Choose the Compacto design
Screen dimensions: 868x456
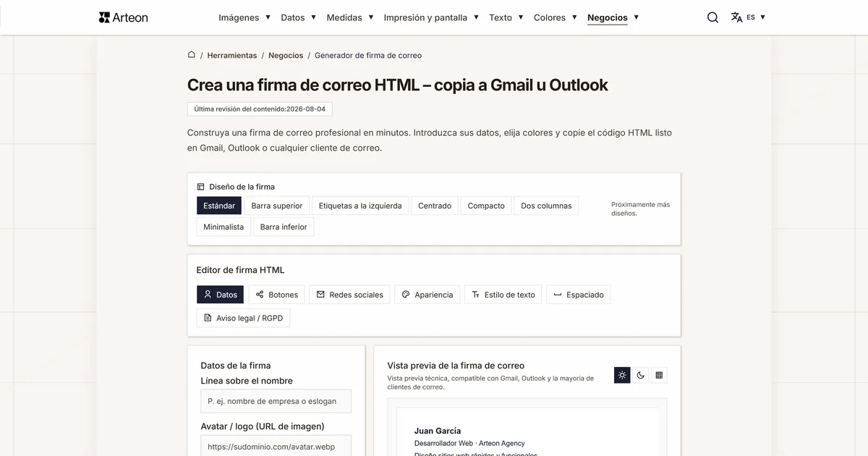pyautogui.click(x=486, y=206)
